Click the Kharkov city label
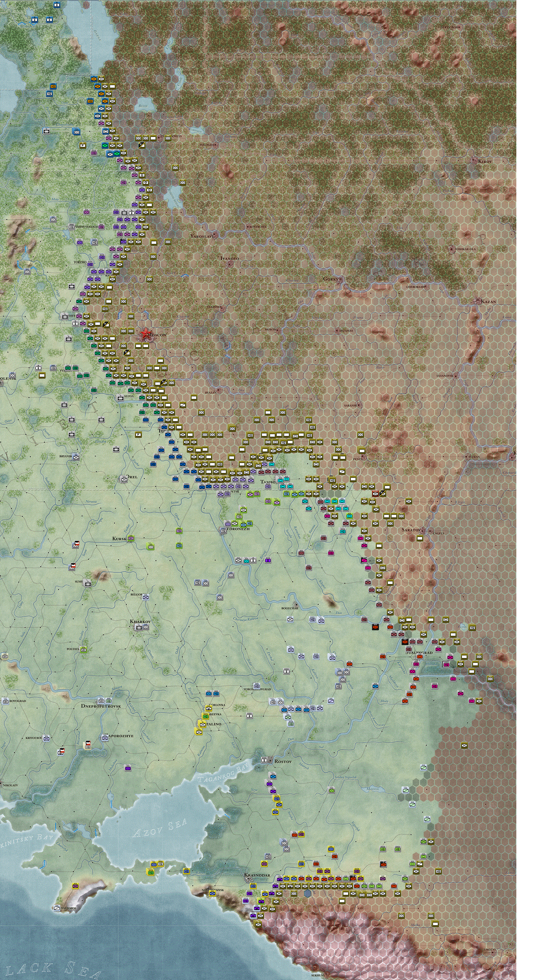This screenshot has width=533, height=980. pos(140,621)
